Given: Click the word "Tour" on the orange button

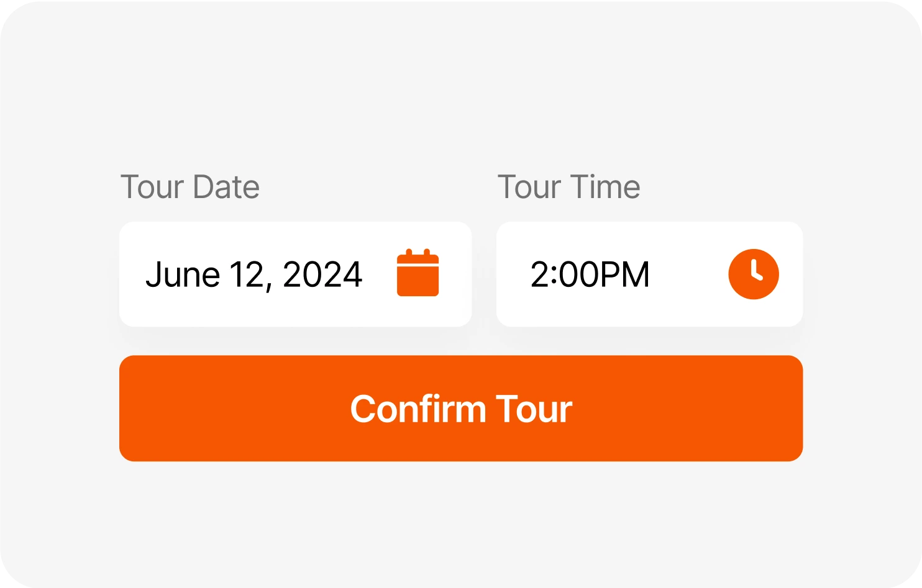Looking at the screenshot, I should point(534,409).
